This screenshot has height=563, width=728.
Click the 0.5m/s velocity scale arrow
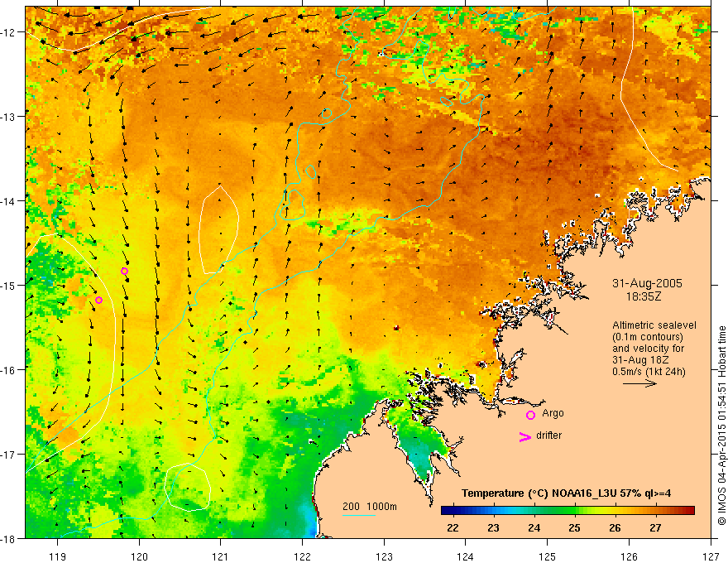click(x=639, y=383)
